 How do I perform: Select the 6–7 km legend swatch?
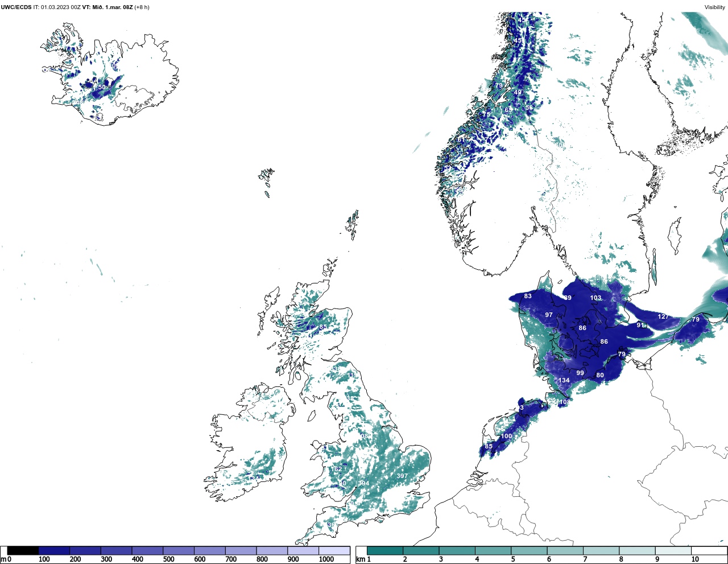tap(565, 551)
